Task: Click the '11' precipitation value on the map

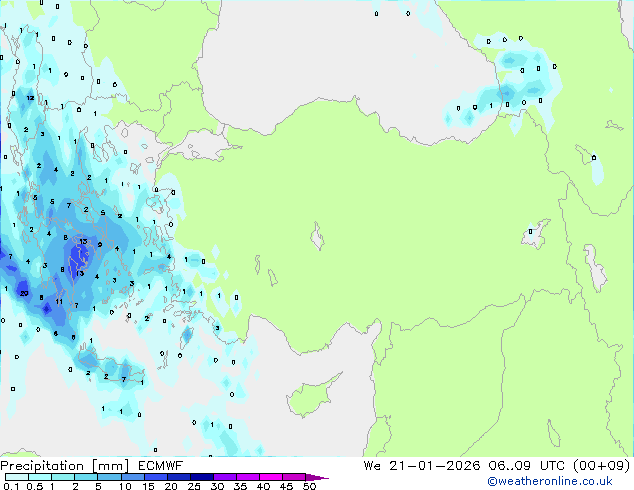Action: click(x=59, y=302)
